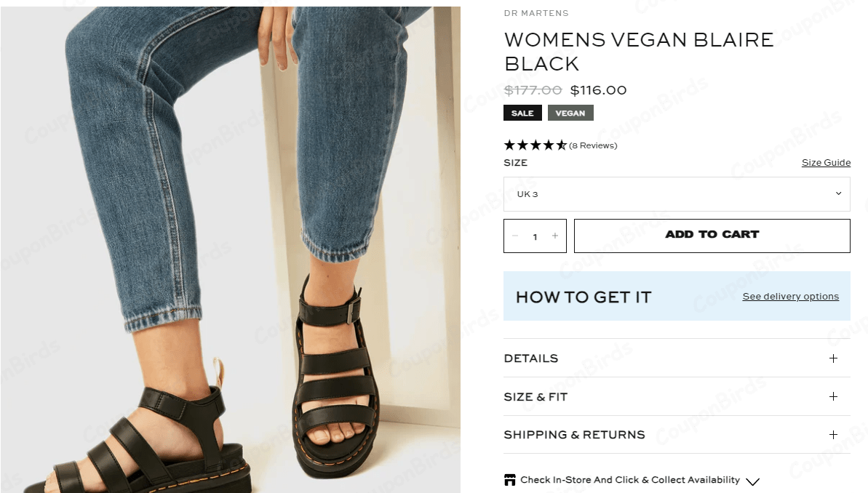Click the star rating icons
868x493 pixels.
[535, 145]
